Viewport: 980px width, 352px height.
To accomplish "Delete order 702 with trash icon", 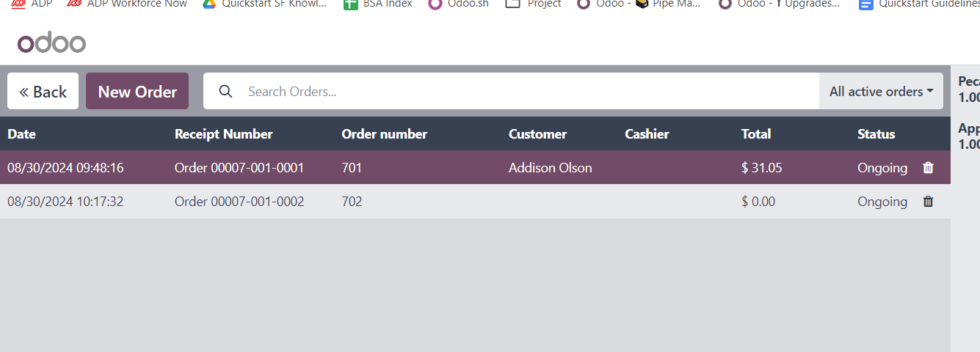I will tap(928, 202).
